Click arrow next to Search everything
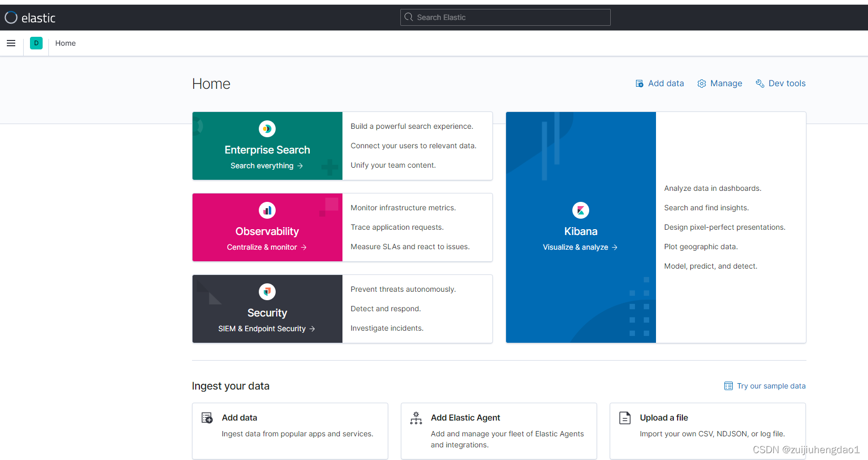Screen dimensions: 868x460 pos(300,166)
